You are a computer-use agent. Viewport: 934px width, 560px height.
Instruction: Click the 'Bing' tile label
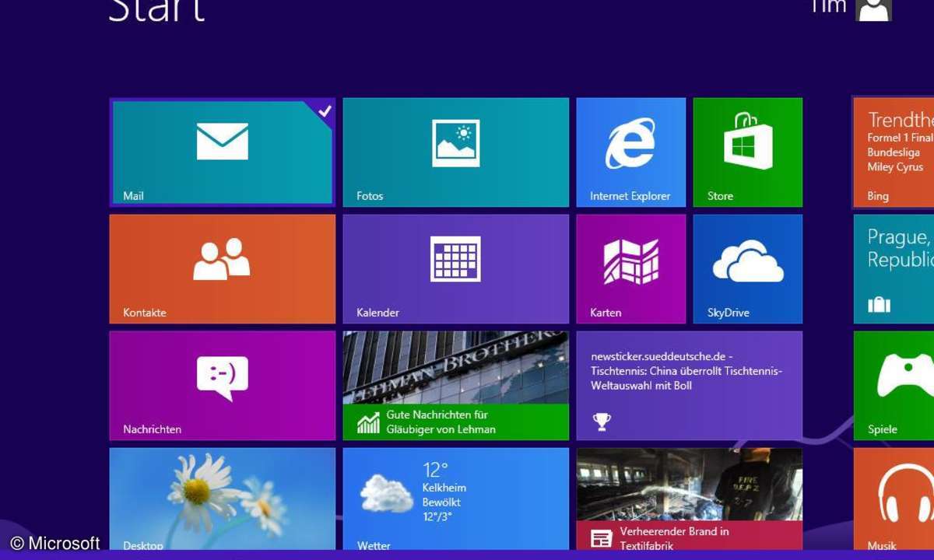(878, 196)
